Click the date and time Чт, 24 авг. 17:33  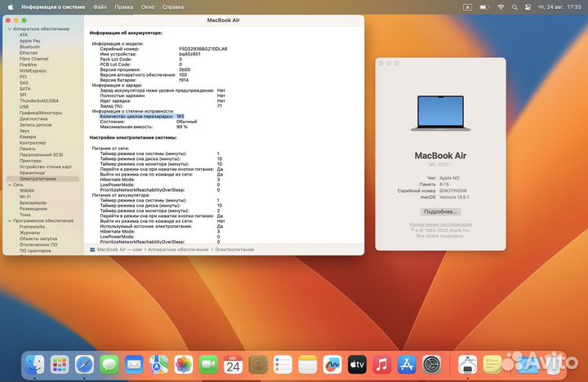pyautogui.click(x=559, y=7)
